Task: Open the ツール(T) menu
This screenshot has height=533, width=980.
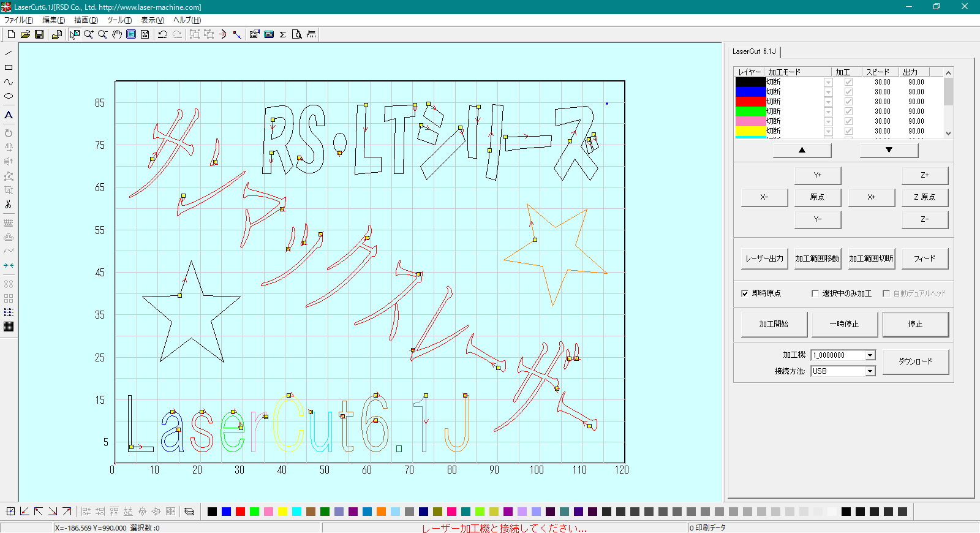Action: 119,20
